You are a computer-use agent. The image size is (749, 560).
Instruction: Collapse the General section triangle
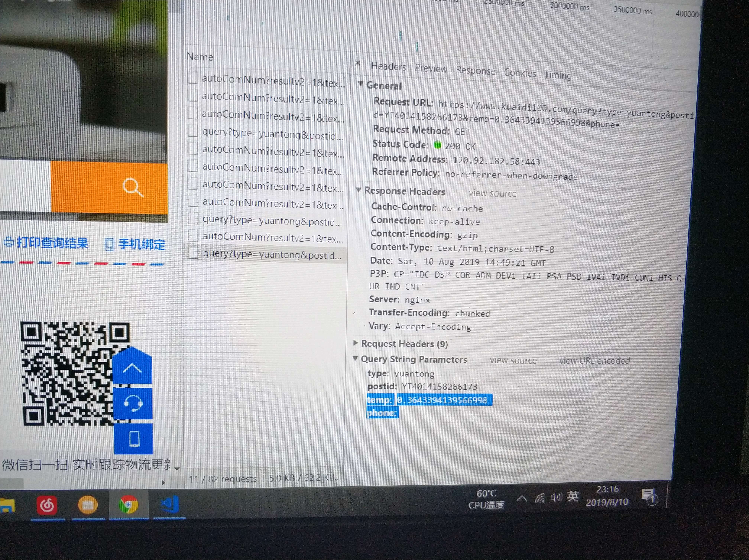coord(361,84)
